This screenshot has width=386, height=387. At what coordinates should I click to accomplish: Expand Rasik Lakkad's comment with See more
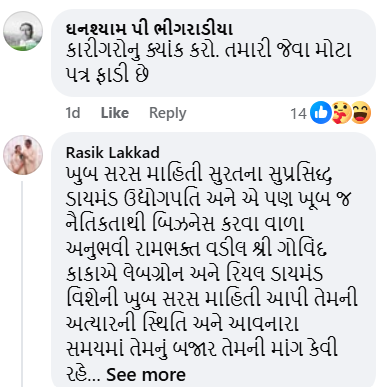click(146, 375)
